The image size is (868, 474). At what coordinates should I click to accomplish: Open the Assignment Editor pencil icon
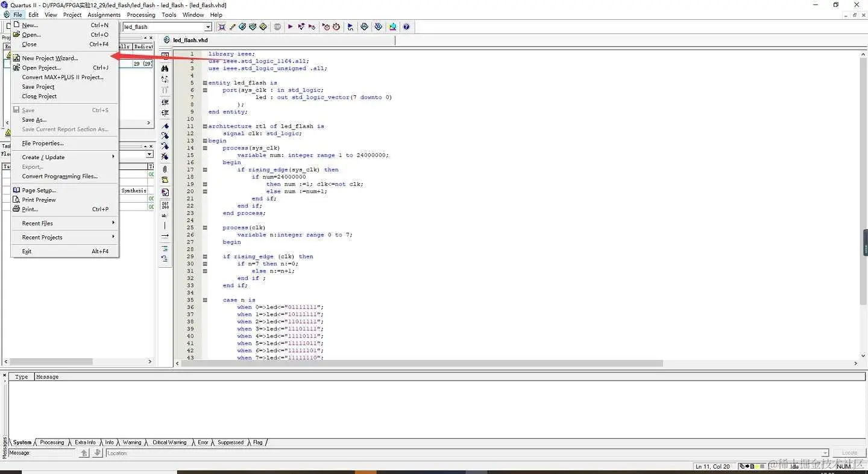click(233, 27)
